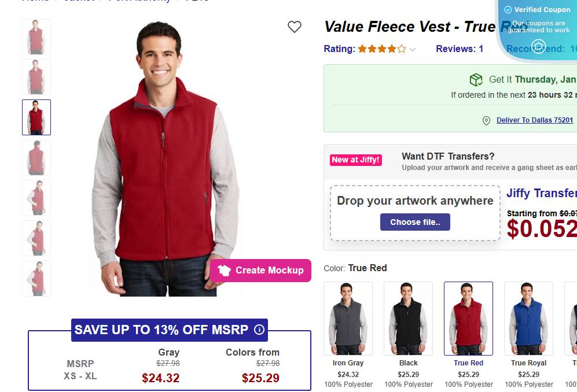The height and width of the screenshot is (392, 577).
Task: View the first vest thumbnail image
Action: pyautogui.click(x=36, y=37)
